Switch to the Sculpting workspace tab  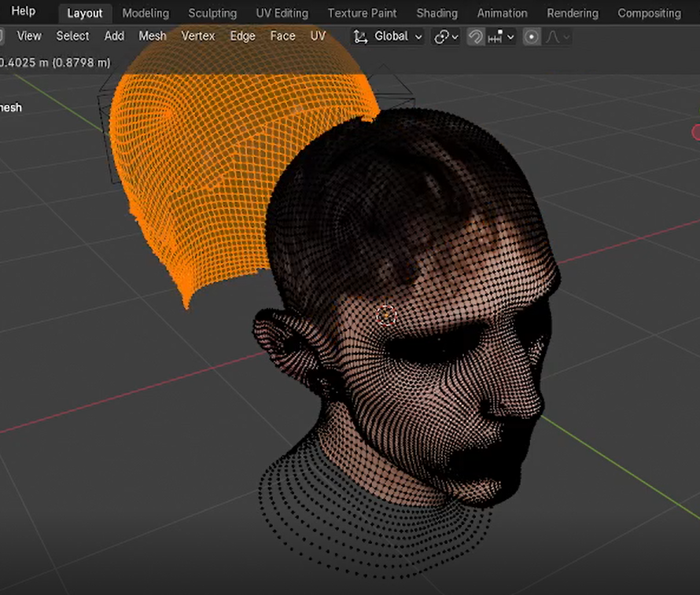pos(212,13)
